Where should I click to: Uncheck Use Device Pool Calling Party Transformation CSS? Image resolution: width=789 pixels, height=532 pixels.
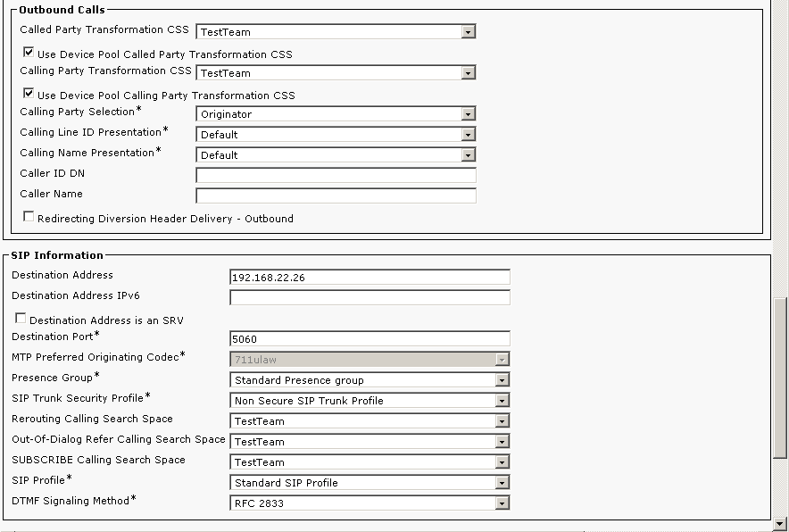pos(29,94)
